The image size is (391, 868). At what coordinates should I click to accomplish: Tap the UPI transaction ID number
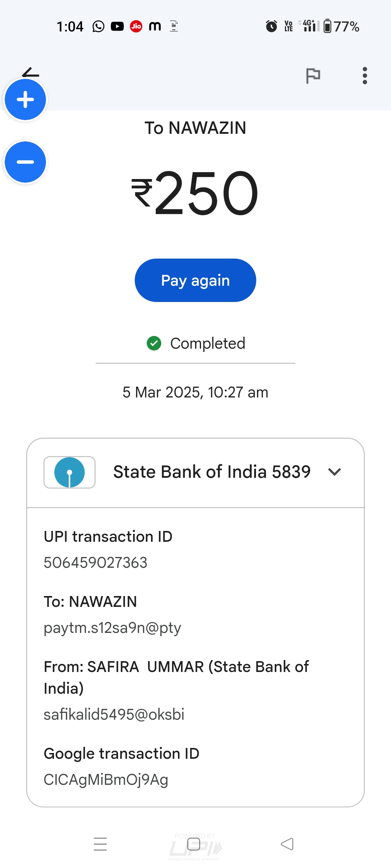click(96, 563)
